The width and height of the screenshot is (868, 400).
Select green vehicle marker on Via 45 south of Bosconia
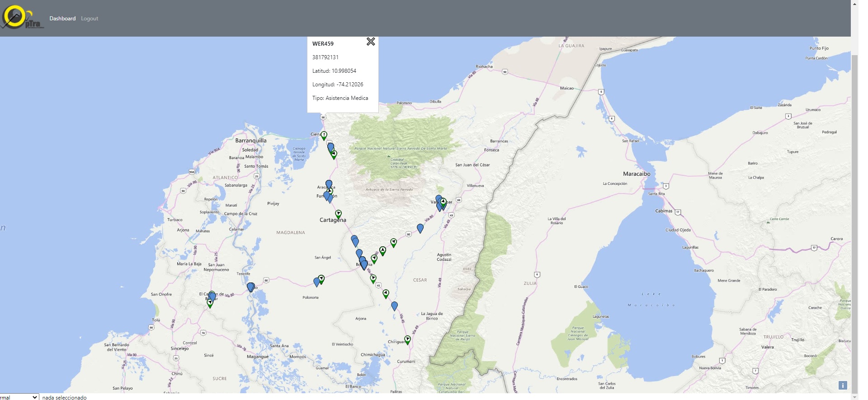pos(373,279)
